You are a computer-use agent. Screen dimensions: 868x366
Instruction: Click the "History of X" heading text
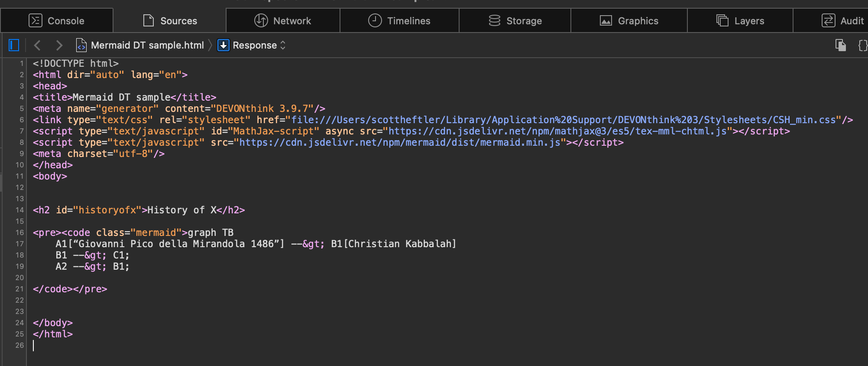click(x=182, y=210)
